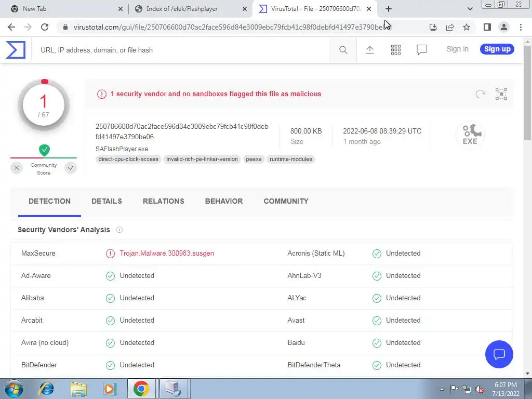
Task: Click the Sign in link
Action: [457, 49]
